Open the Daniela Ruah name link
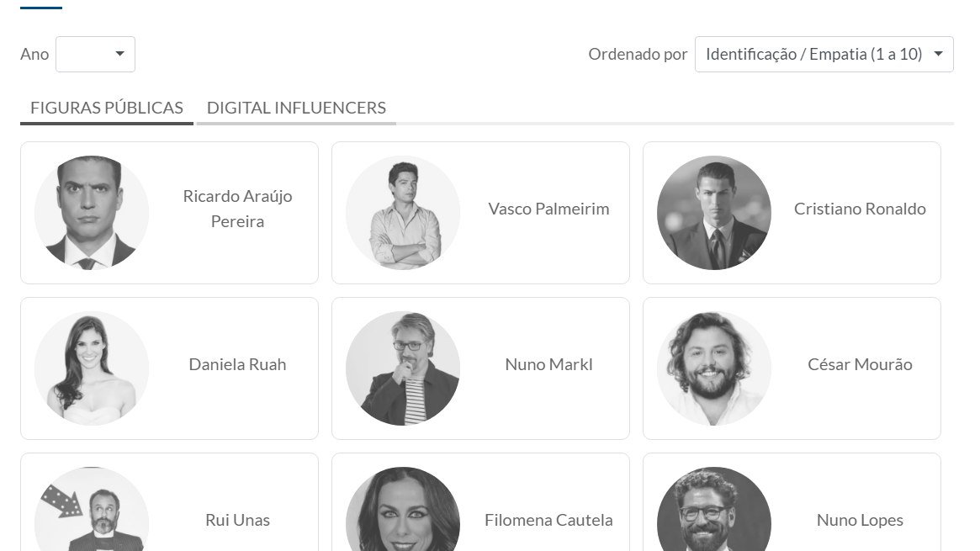This screenshot has height=551, width=980. click(x=237, y=364)
